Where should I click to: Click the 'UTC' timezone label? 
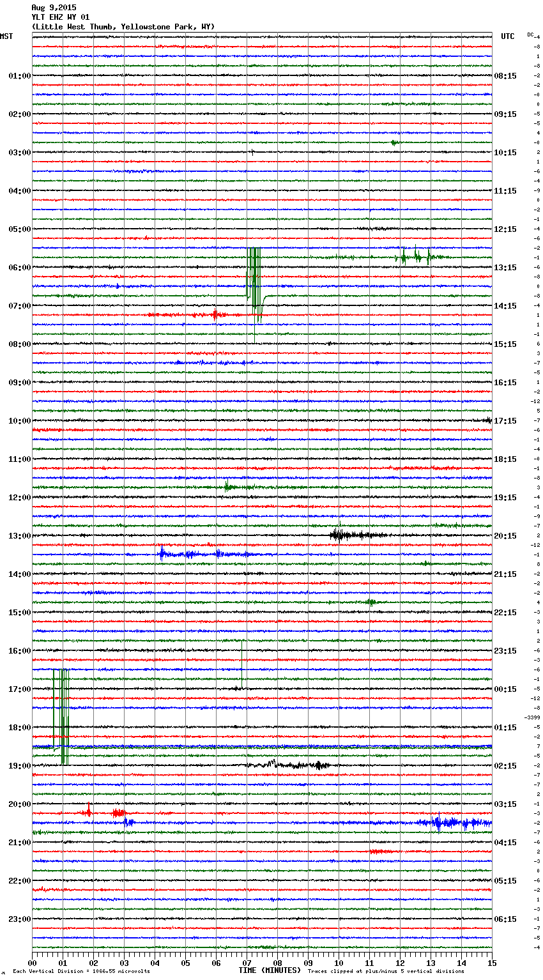point(508,36)
